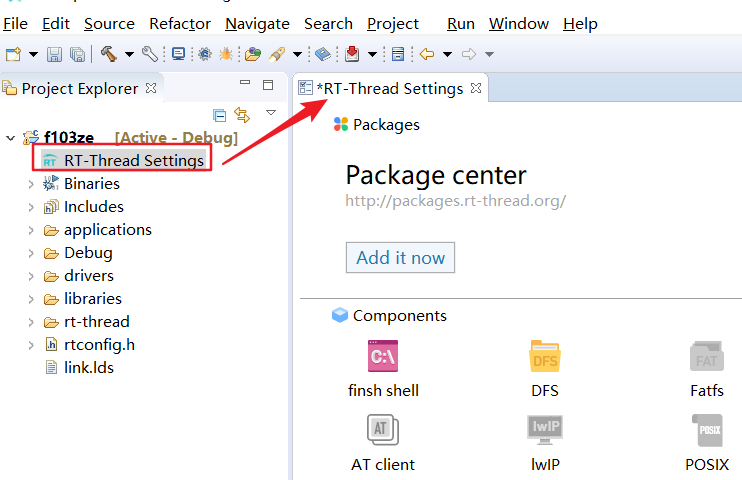Image resolution: width=742 pixels, height=480 pixels.
Task: Toggle Link with Editor in Project Explorer
Action: (241, 115)
